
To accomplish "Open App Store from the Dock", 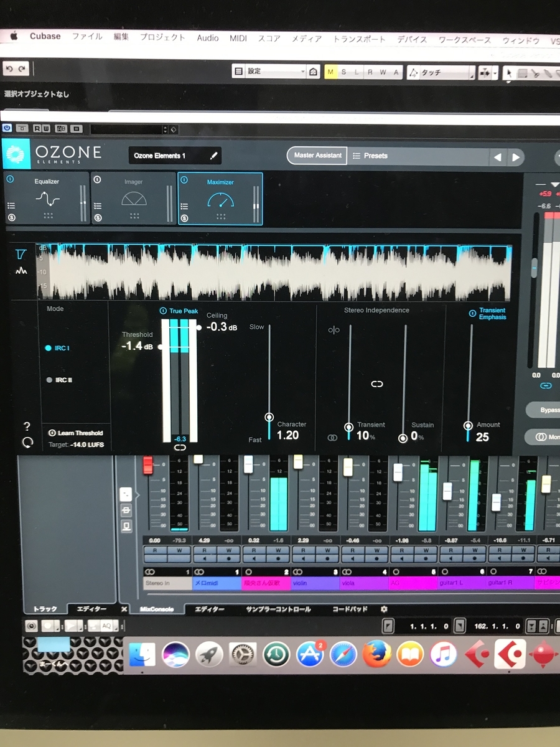I will (x=310, y=654).
